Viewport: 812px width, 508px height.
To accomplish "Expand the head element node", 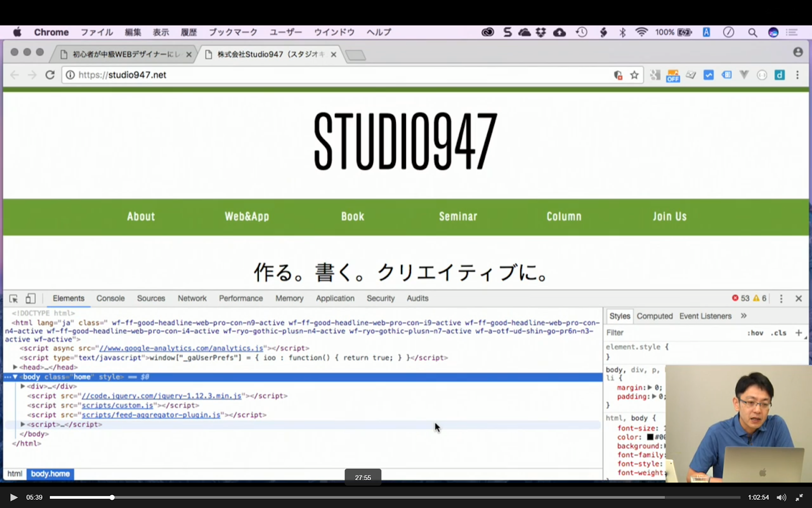I will (15, 367).
